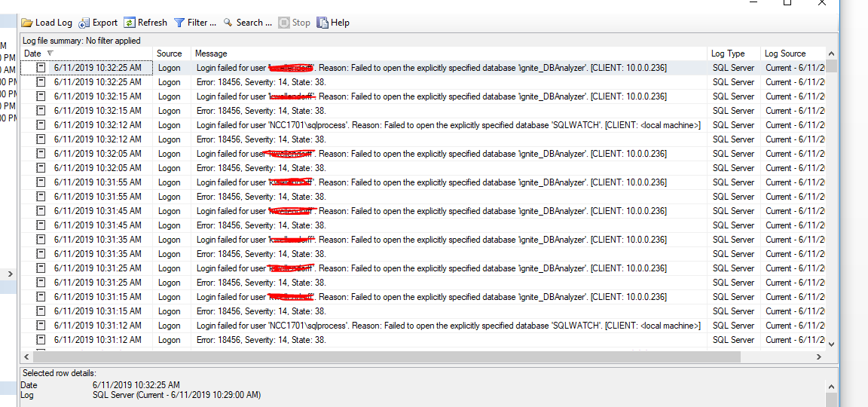Click the Export button label
The height and width of the screenshot is (407, 868).
(x=105, y=23)
